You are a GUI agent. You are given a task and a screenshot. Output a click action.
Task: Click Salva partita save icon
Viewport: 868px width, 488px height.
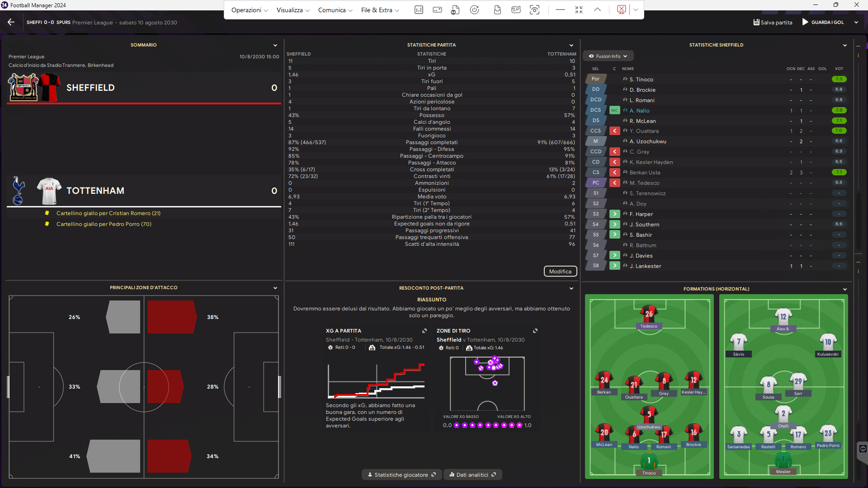pos(756,22)
